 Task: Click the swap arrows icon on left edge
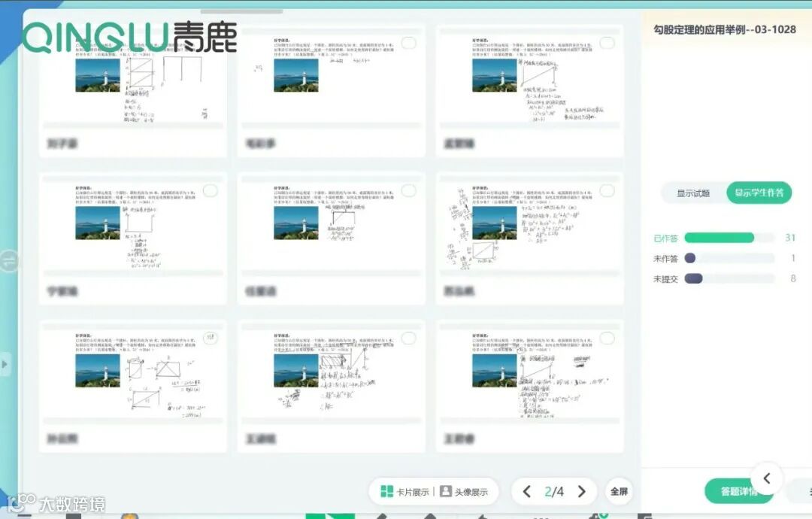9,261
